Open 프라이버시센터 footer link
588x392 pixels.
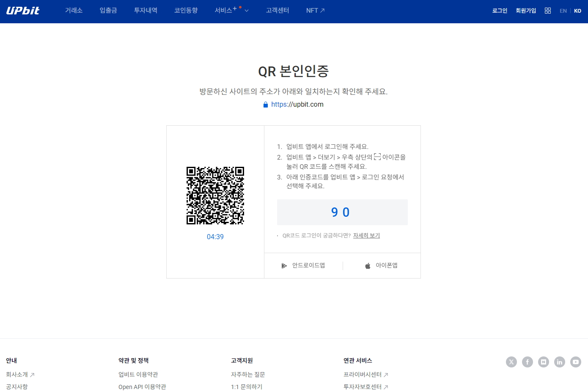click(366, 375)
